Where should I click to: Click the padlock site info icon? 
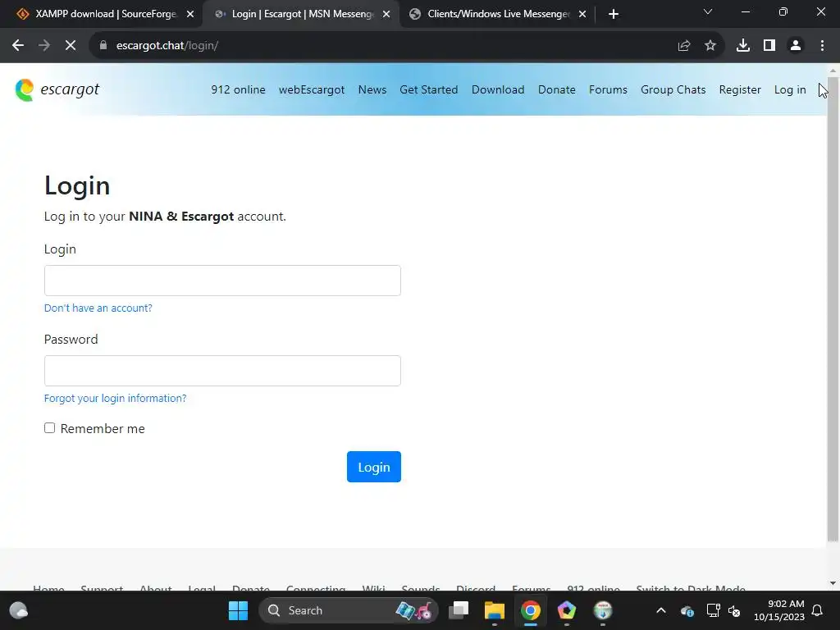pos(103,46)
